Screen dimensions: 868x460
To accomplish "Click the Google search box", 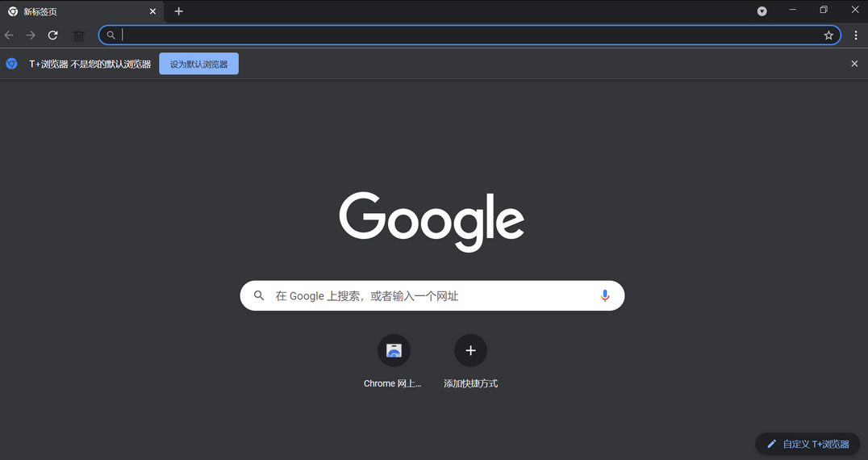I will [432, 295].
